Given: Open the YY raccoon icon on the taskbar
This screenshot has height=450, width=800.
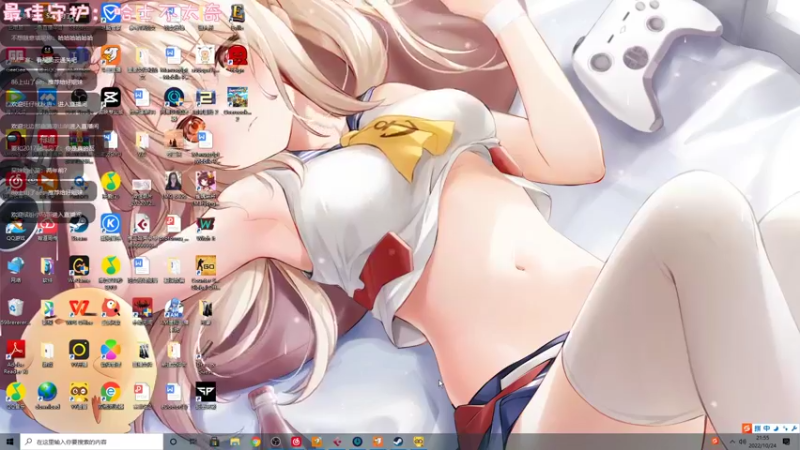Looking at the screenshot, I should click(x=418, y=441).
